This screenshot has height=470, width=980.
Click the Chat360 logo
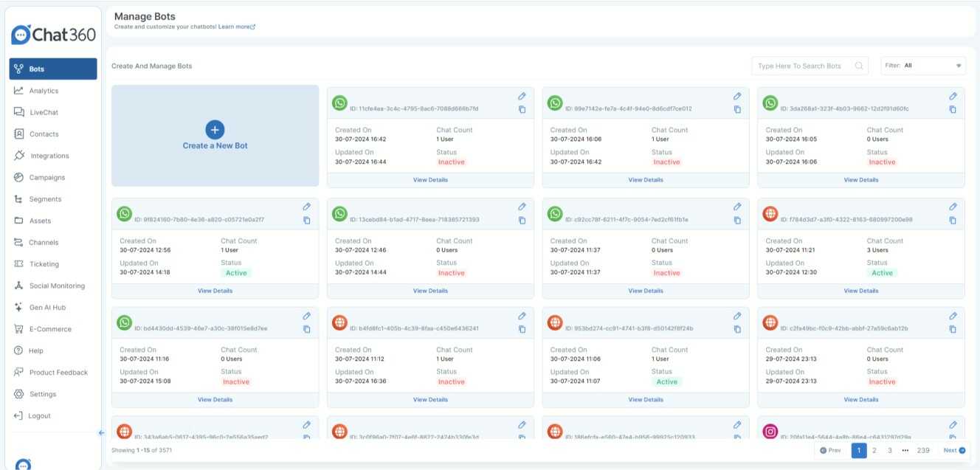tap(52, 33)
